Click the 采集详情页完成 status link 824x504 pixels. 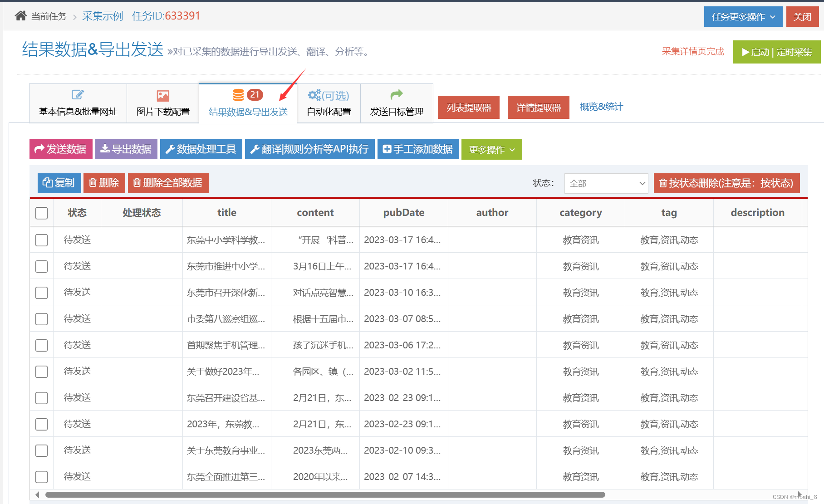(x=693, y=51)
